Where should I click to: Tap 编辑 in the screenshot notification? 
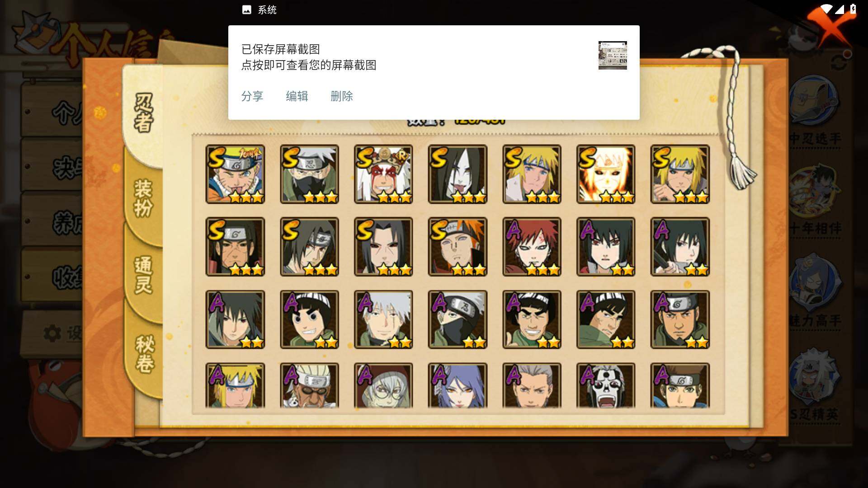click(297, 96)
